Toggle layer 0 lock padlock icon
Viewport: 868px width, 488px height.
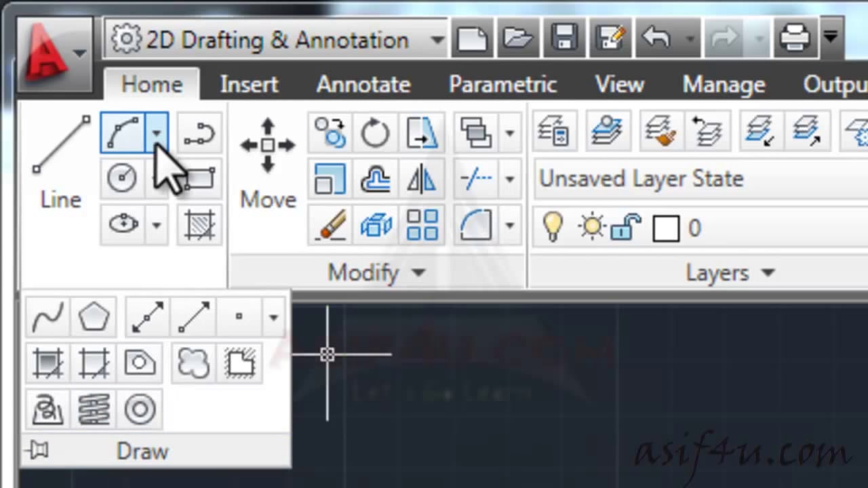[x=626, y=227]
